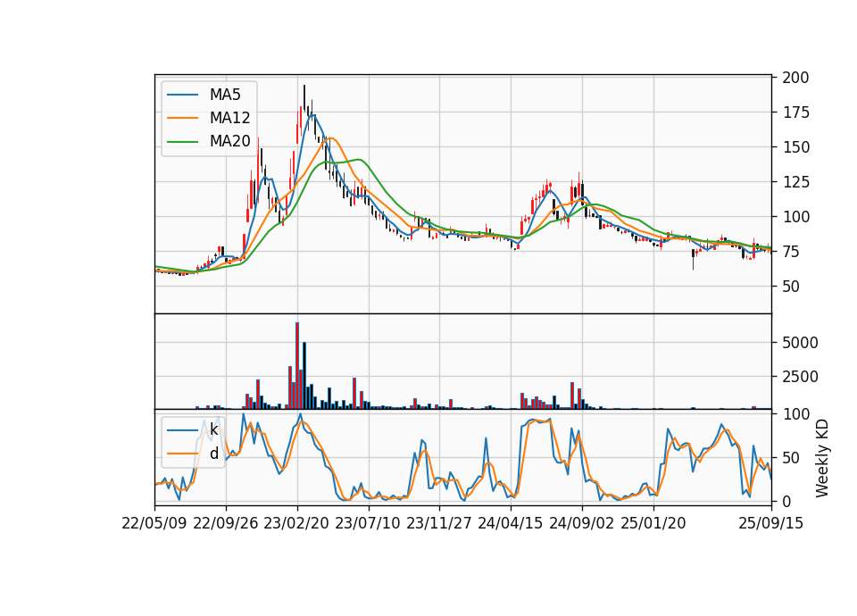Click the 2500 volume axis tick label
Screen dimensions: 857x616
click(x=800, y=377)
